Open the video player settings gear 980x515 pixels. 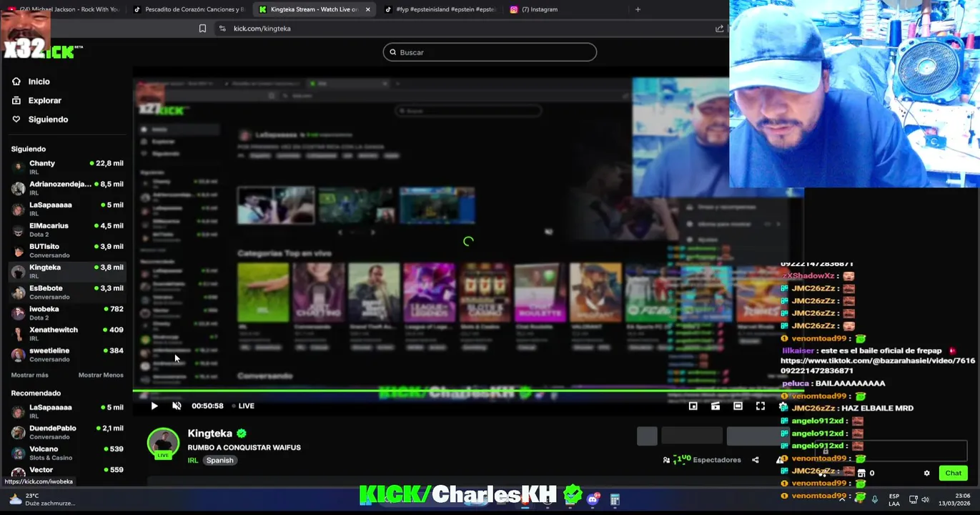[x=783, y=406]
